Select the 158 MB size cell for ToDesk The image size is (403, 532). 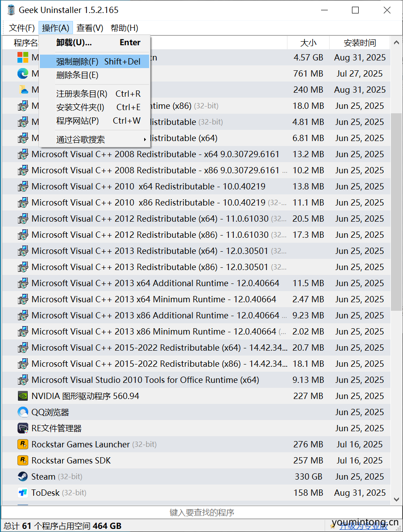point(309,493)
